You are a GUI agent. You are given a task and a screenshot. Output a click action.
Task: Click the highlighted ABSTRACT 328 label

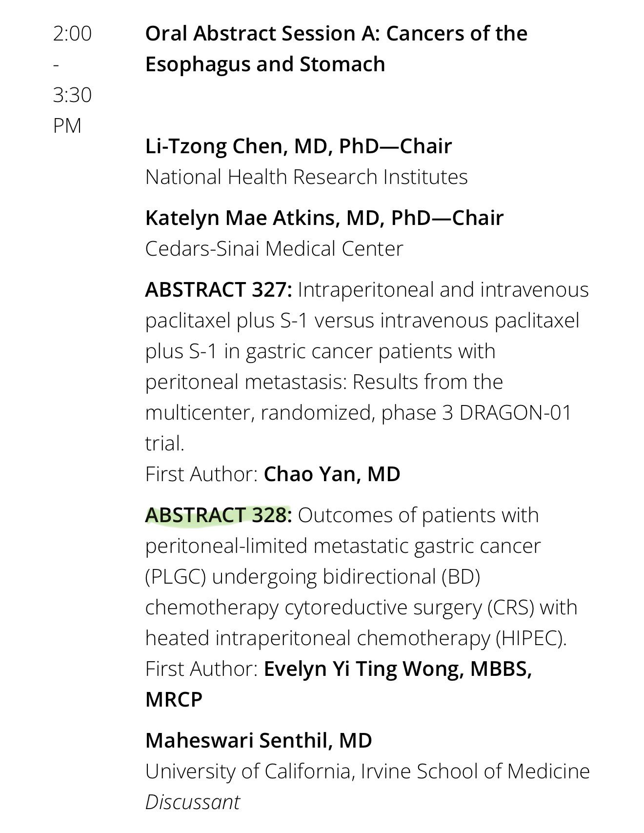point(219,515)
